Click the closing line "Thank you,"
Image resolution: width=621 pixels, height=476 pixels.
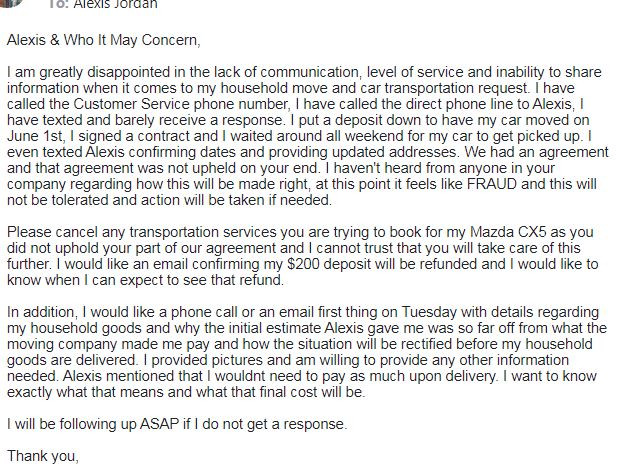(x=40, y=456)
